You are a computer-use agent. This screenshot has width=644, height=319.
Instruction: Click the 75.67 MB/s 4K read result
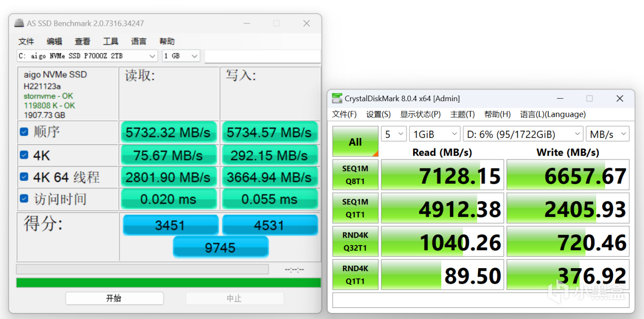(169, 155)
